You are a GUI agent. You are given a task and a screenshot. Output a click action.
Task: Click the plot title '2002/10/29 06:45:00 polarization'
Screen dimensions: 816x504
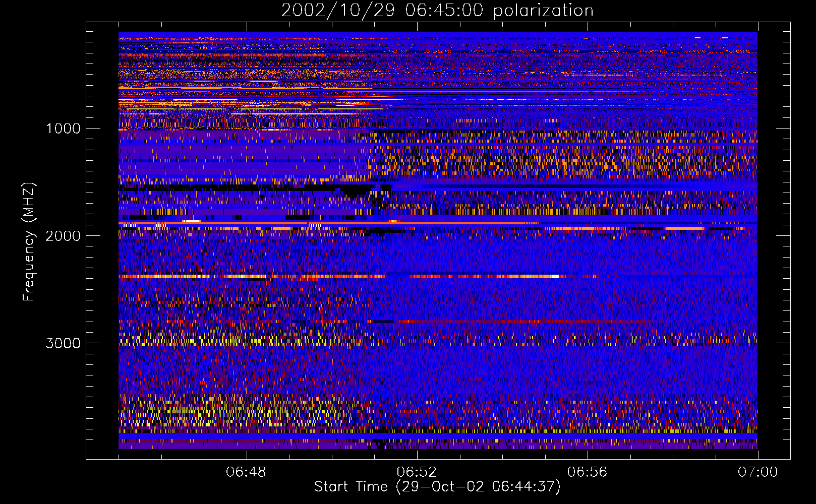pyautogui.click(x=437, y=11)
